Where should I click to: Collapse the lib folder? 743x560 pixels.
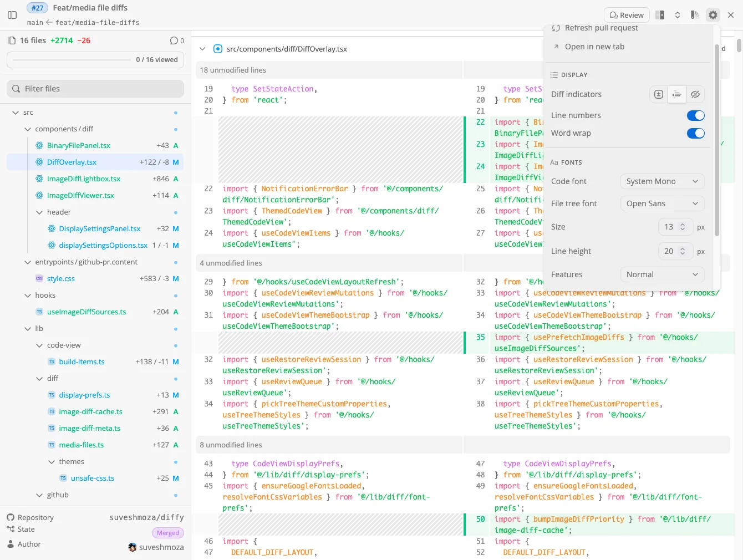tap(28, 329)
